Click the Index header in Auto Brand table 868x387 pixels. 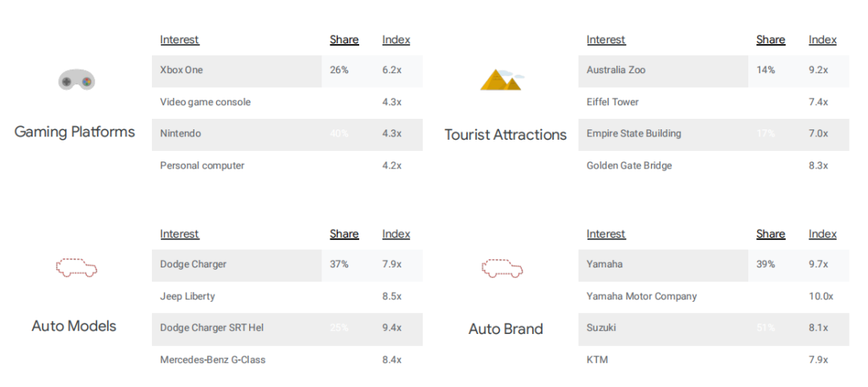click(822, 234)
